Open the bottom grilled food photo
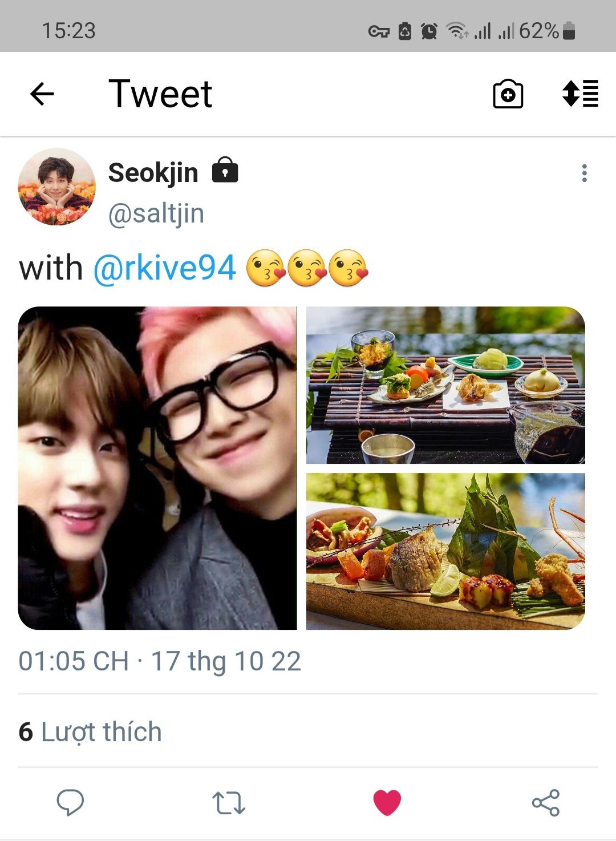 point(445,551)
